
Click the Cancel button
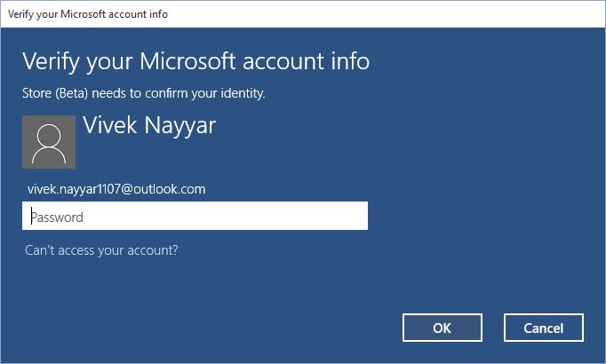point(543,328)
